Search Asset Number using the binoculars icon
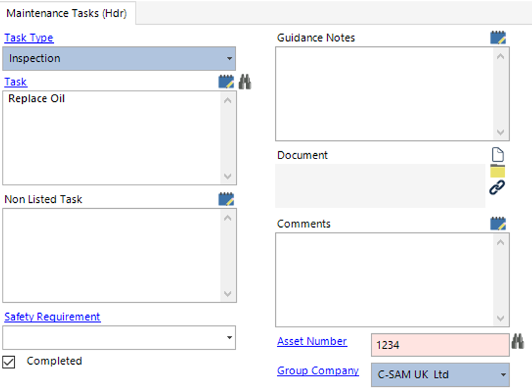532x392 pixels. [518, 340]
